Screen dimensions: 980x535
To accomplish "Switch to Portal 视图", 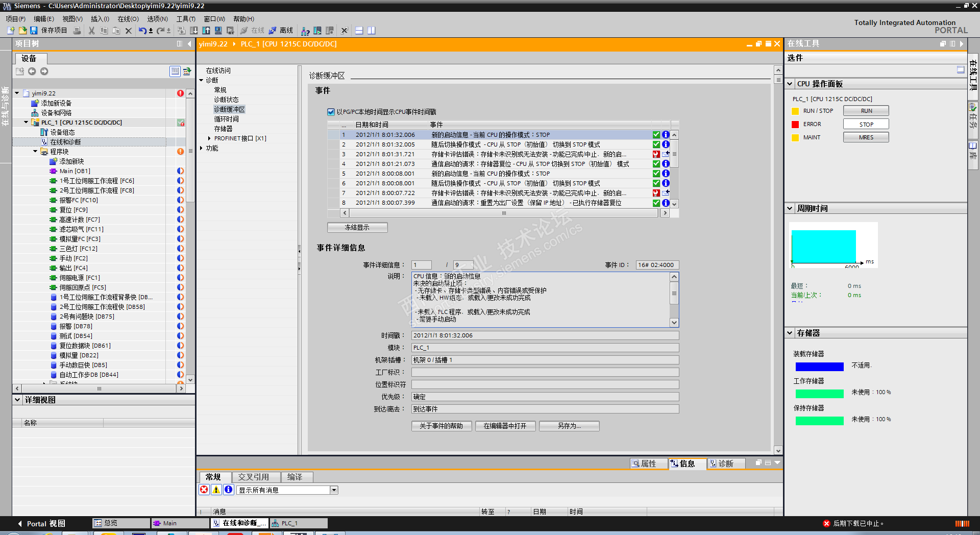I will point(41,523).
